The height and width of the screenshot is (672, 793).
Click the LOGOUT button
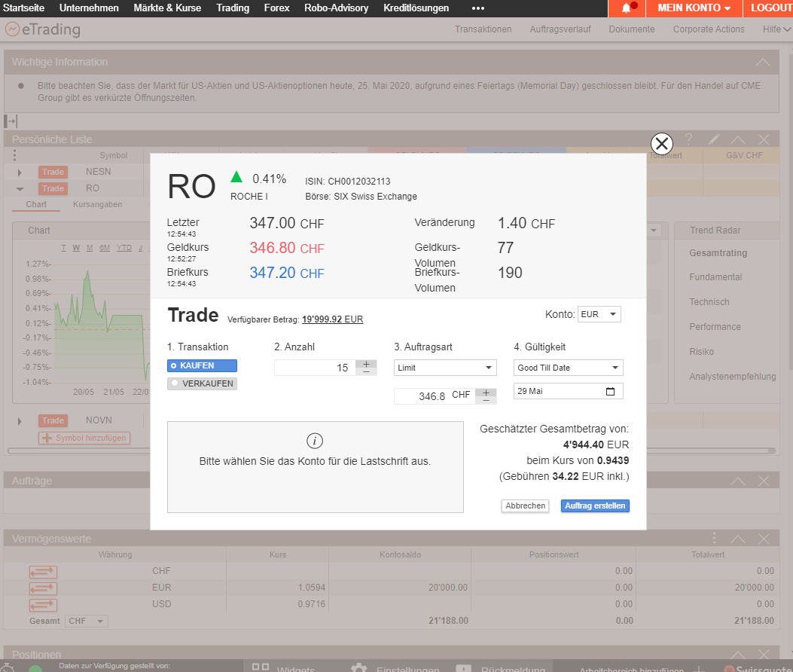coord(770,8)
